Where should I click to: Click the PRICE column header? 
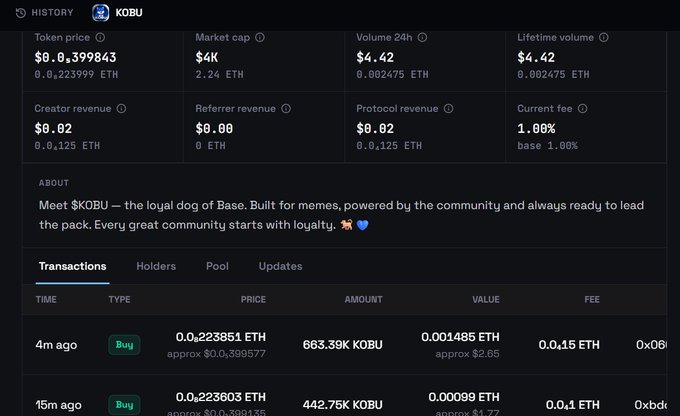coord(253,299)
